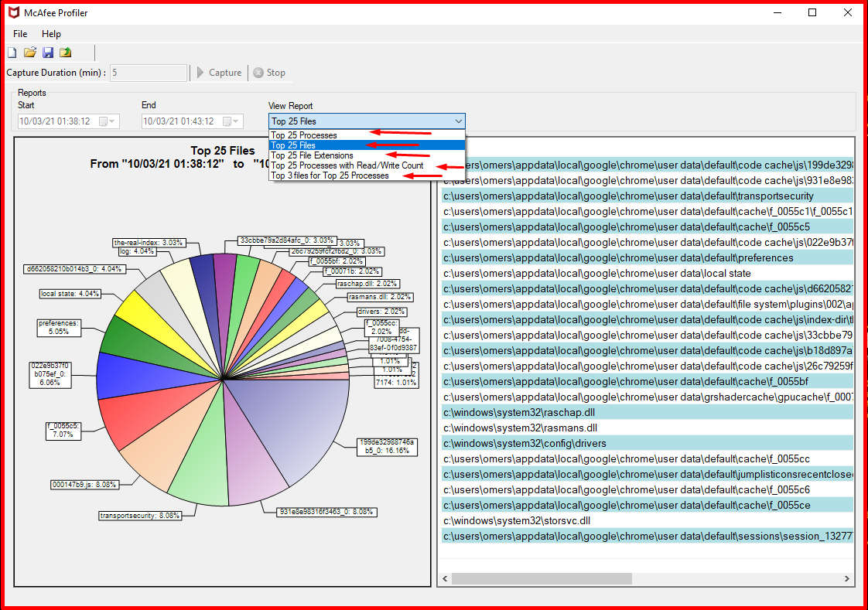Click the End date value 10/03/21 01:43:12
The width and height of the screenshot is (868, 610).
click(x=179, y=121)
